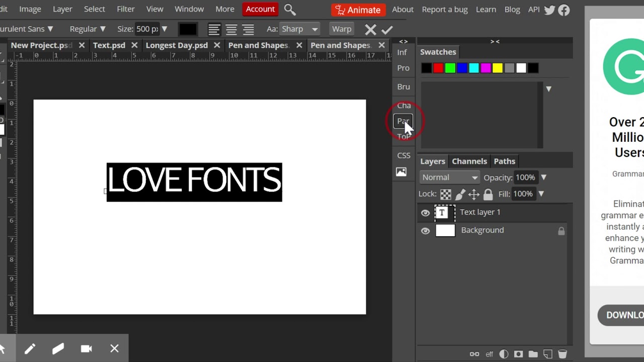Click the link layers chain icon
Viewport: 644px width, 362px height.
(474, 354)
